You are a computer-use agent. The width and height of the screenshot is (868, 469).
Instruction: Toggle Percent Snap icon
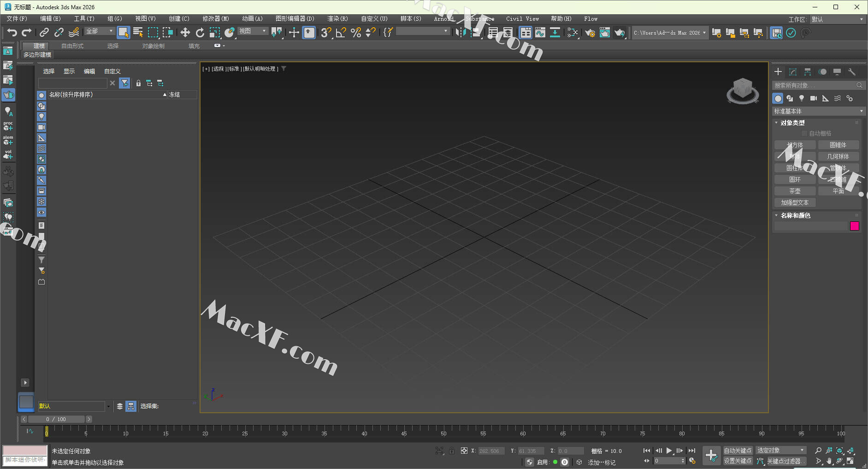[x=356, y=32]
